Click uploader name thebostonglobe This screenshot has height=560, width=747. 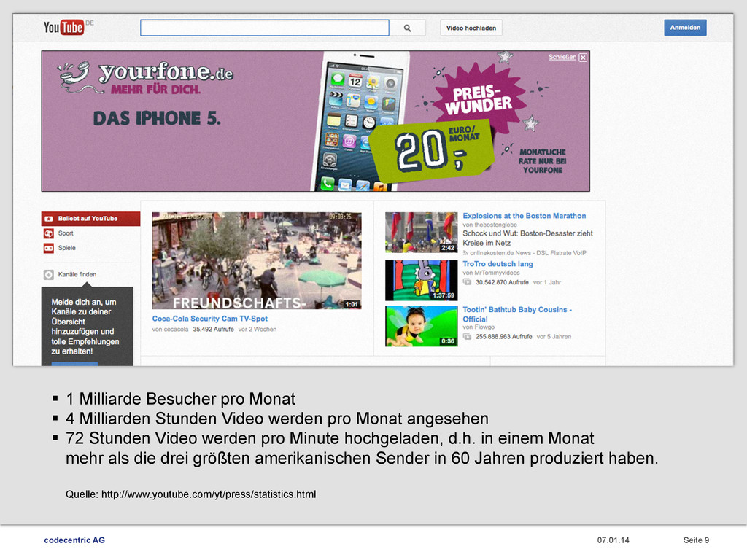coord(495,225)
